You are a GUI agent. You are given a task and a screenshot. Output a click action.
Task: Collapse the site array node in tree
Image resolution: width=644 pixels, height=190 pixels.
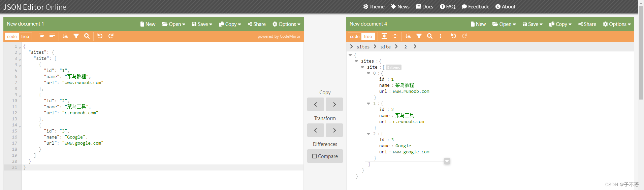(x=362, y=67)
